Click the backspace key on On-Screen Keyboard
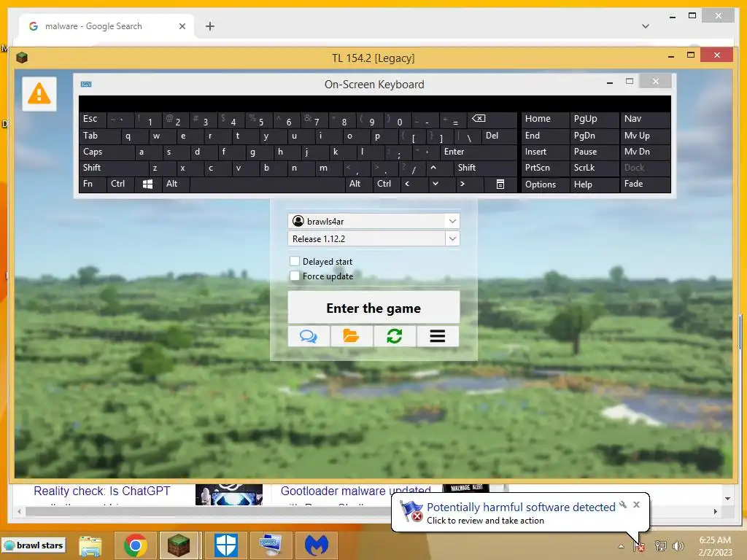 [491, 119]
